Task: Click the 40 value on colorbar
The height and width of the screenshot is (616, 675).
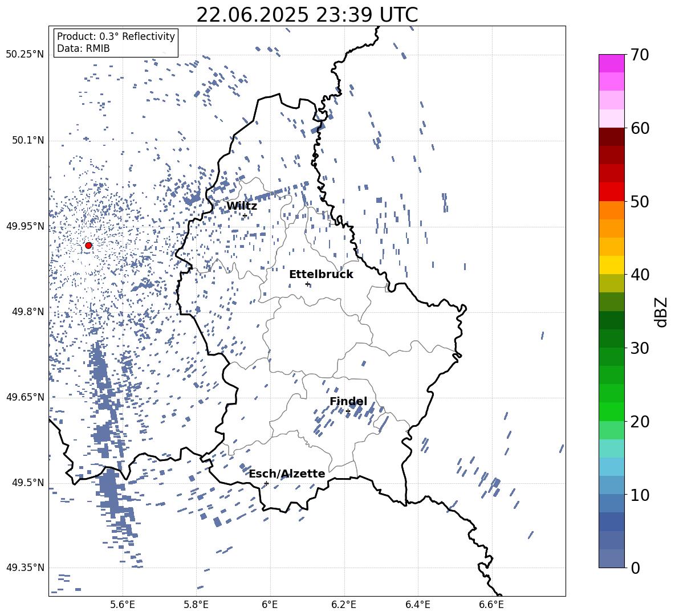Action: [x=640, y=275]
